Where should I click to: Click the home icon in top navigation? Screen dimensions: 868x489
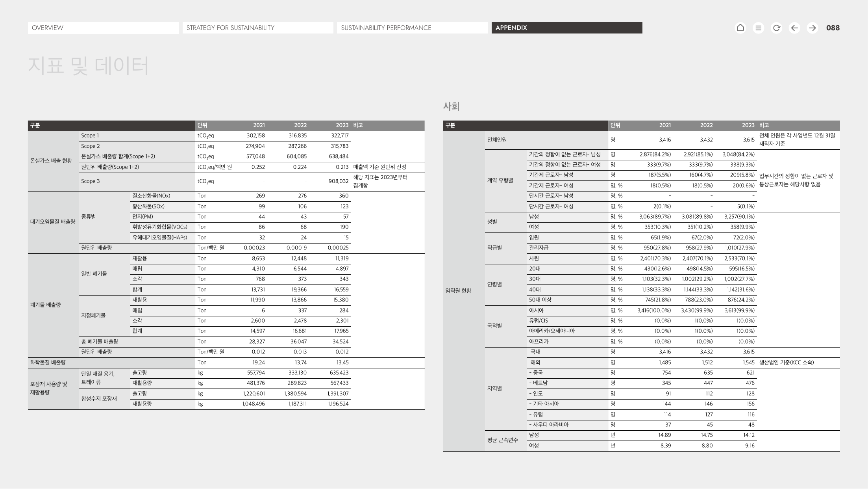(740, 28)
